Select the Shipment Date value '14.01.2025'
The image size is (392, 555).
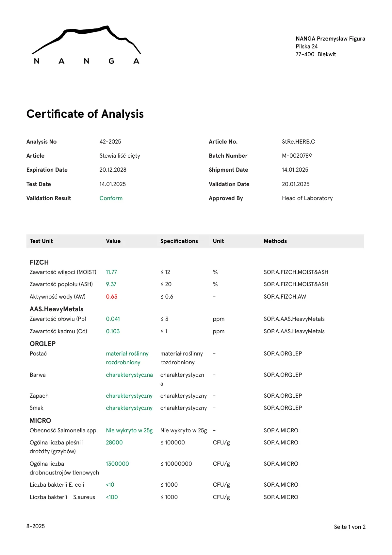point(295,170)
